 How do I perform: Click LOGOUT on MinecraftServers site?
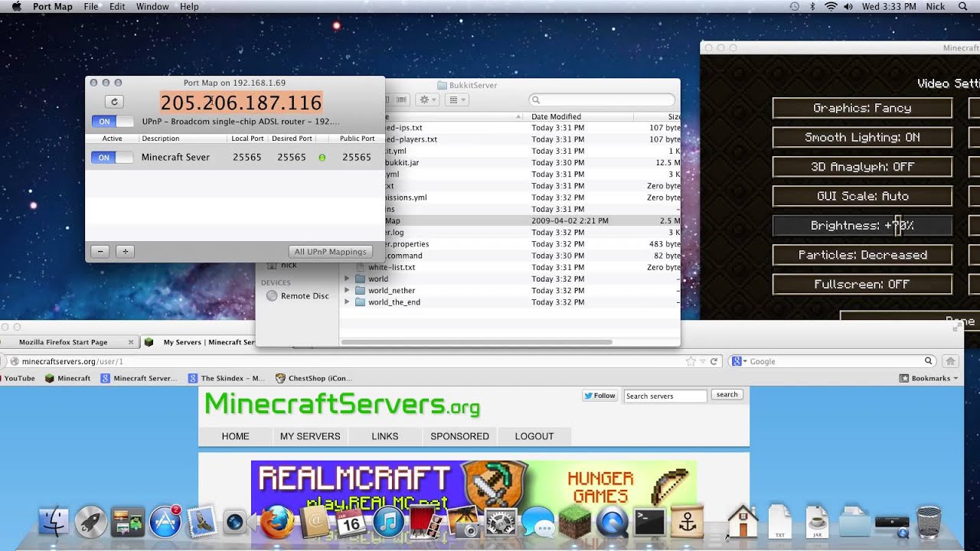point(534,436)
